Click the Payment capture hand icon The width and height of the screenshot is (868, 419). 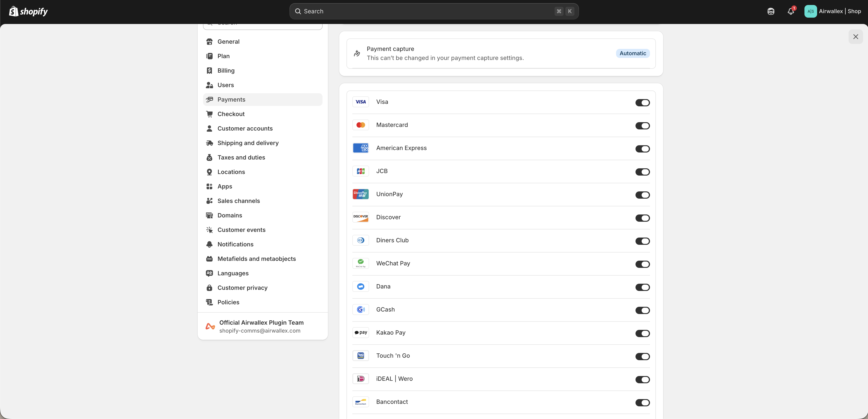click(357, 53)
